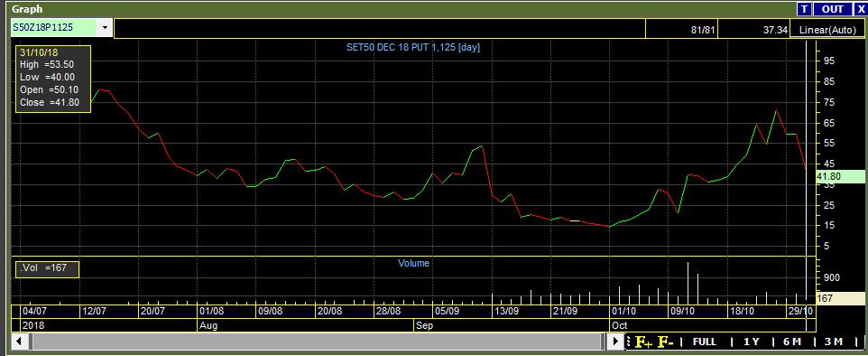Click the T button in title bar

click(x=804, y=9)
